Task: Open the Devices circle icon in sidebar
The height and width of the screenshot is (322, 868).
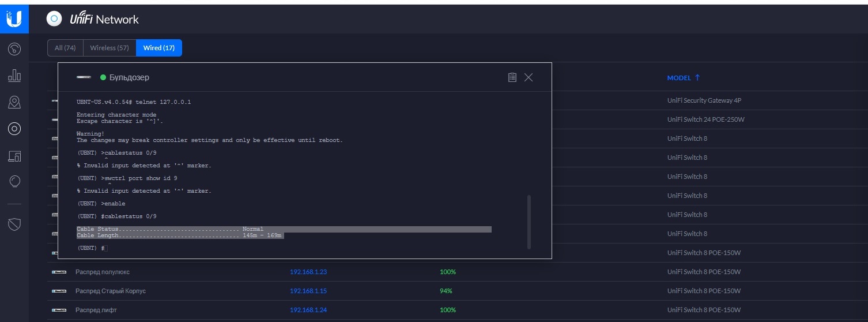Action: (14, 129)
